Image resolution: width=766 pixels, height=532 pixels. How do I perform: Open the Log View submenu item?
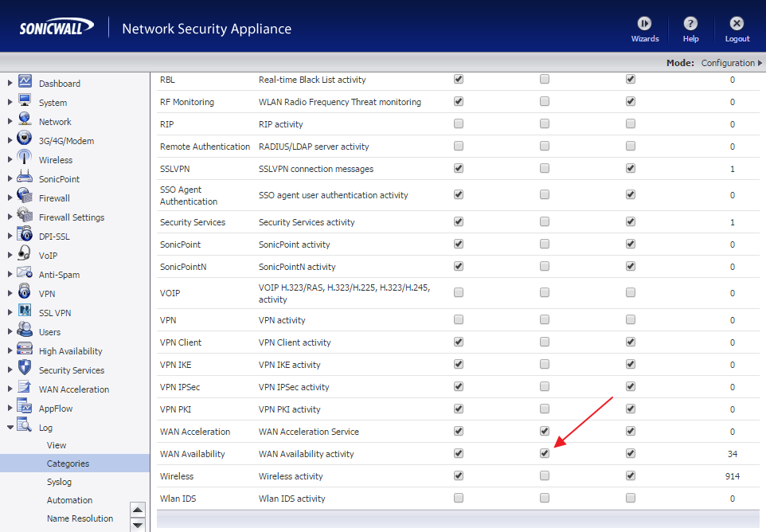(x=57, y=445)
